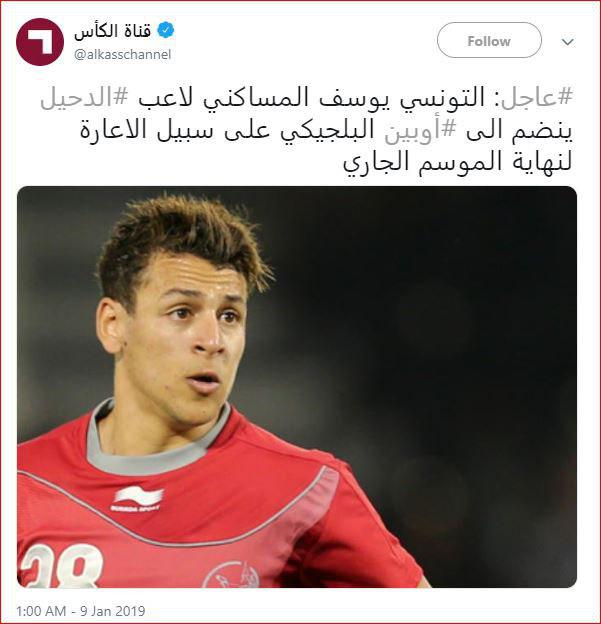Image resolution: width=601 pixels, height=624 pixels.
Task: Open the @alkasschannel handle link
Action: coord(123,55)
